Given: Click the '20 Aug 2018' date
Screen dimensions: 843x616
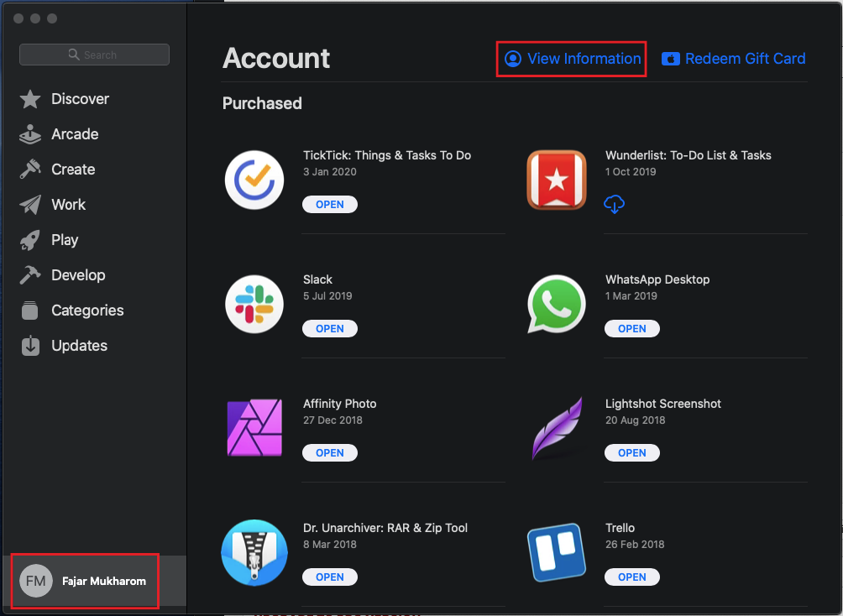Looking at the screenshot, I should click(x=636, y=420).
